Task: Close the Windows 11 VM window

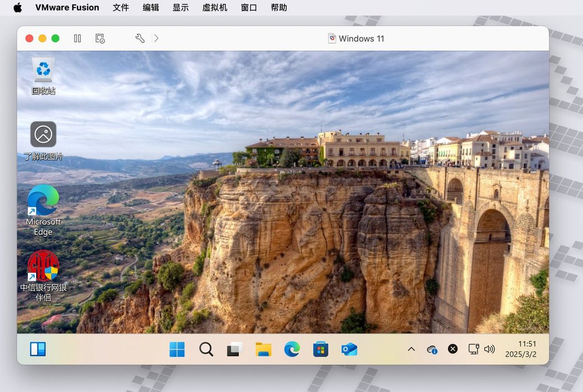Action: point(29,38)
